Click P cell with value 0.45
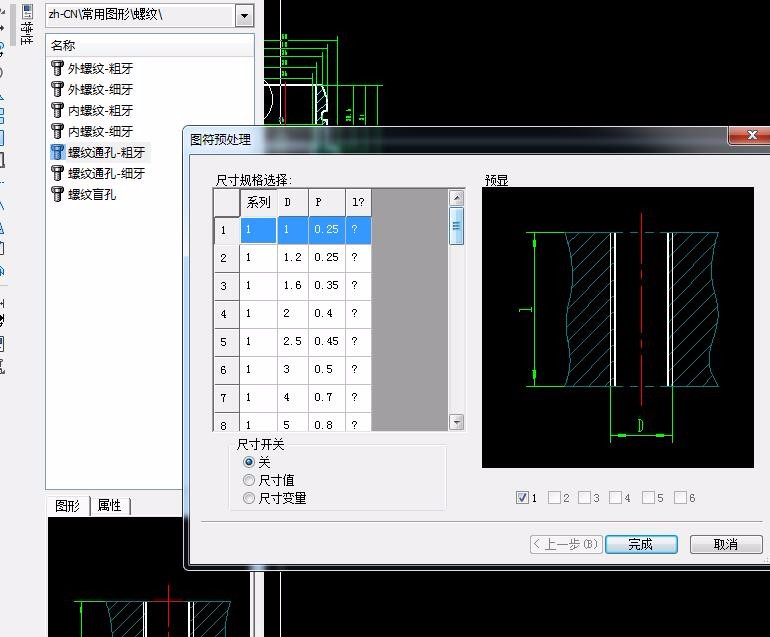 327,342
